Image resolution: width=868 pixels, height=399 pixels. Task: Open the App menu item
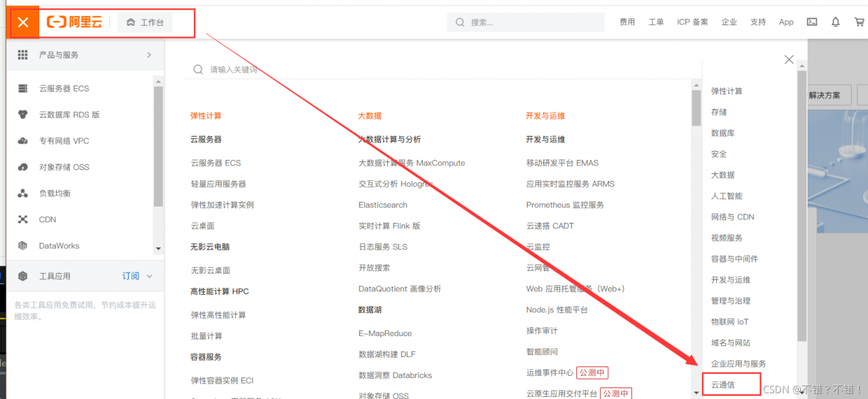tap(787, 22)
